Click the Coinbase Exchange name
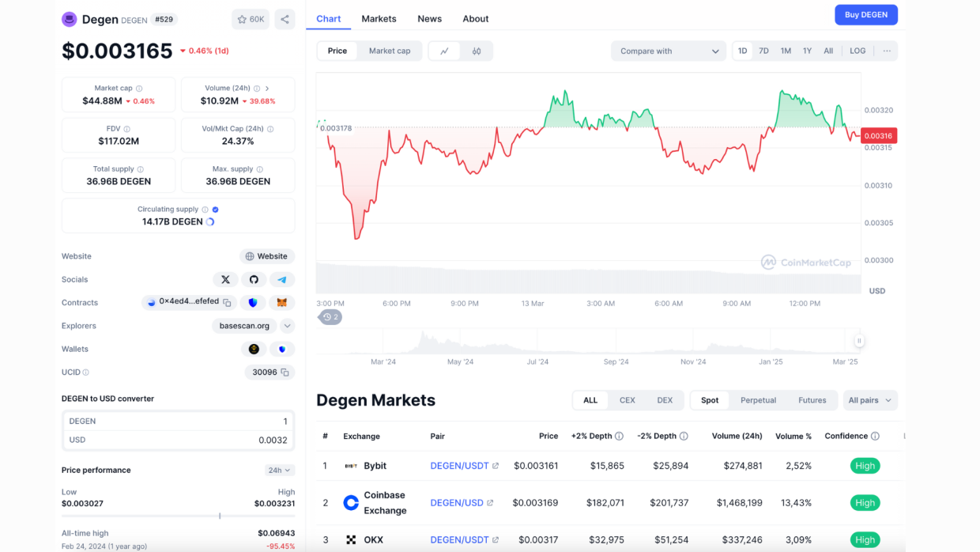The width and height of the screenshot is (980, 552). 385,503
